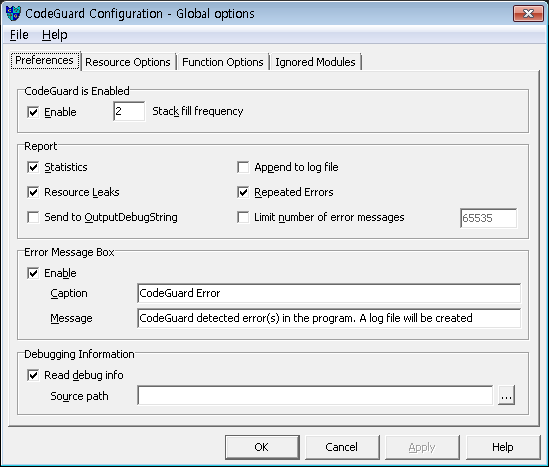
Task: Click the CodeGuard shield icon in title bar
Action: coord(13,14)
